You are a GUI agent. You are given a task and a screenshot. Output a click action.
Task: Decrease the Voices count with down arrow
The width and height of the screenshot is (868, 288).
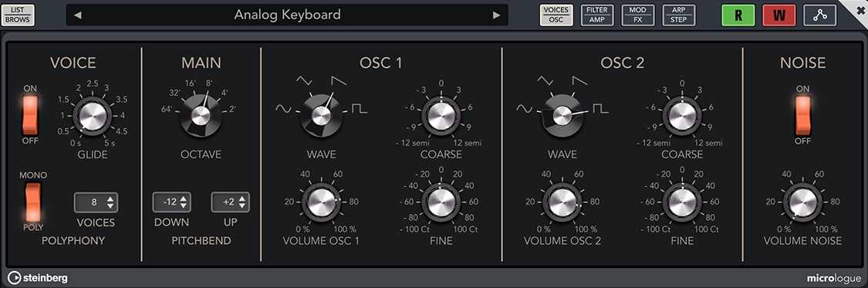pos(110,206)
